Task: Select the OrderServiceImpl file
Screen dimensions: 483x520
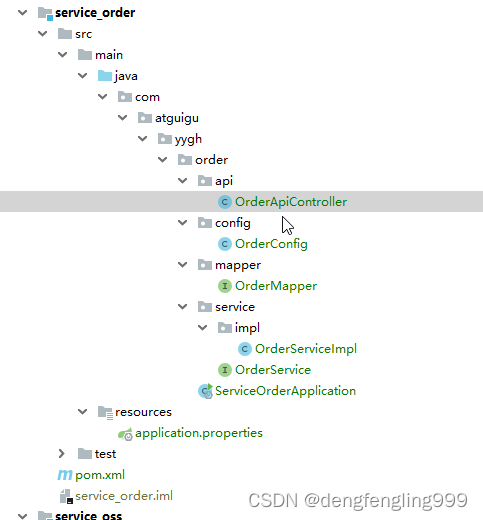Action: pyautogui.click(x=306, y=349)
